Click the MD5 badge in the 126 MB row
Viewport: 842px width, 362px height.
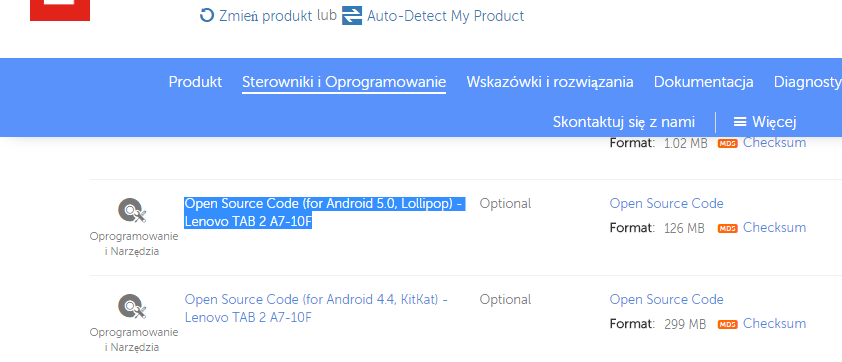pos(728,228)
